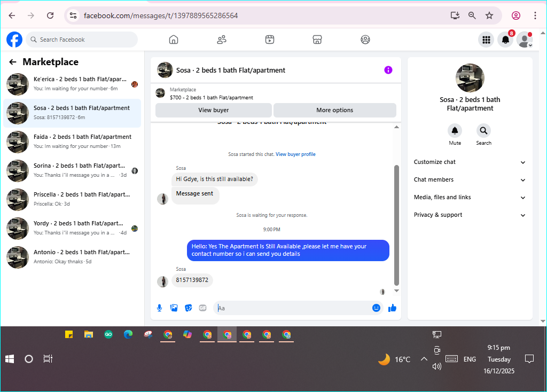Open the Faida conversation
The height and width of the screenshot is (392, 547).
tap(72, 142)
